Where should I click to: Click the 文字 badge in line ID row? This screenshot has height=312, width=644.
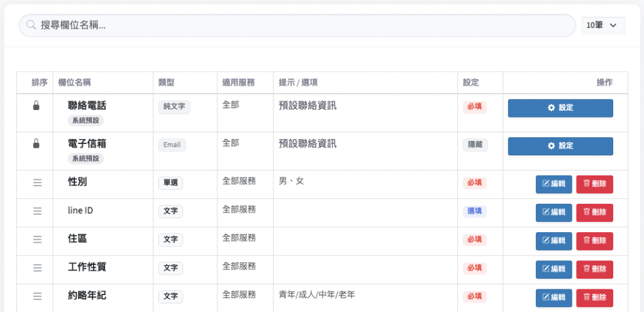click(170, 211)
